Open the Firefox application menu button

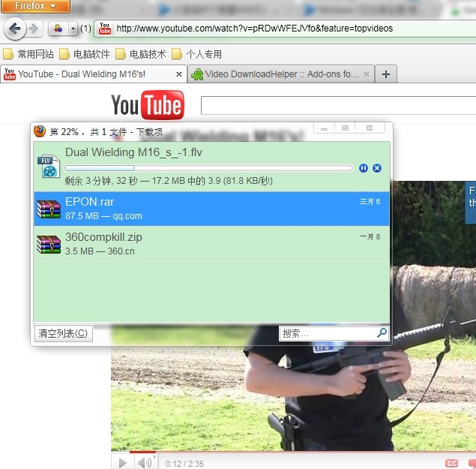[35, 6]
